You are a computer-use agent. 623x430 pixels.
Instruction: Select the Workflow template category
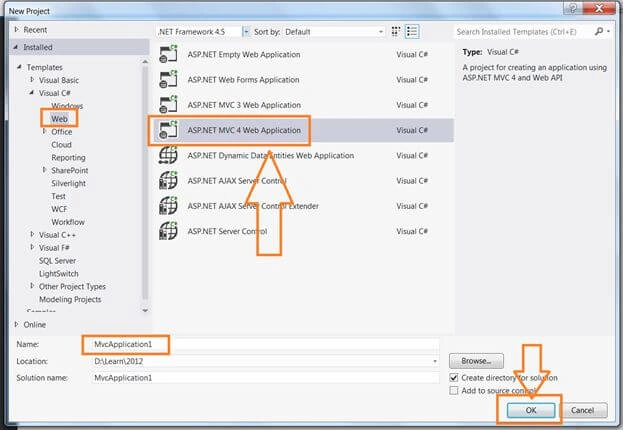(x=68, y=222)
